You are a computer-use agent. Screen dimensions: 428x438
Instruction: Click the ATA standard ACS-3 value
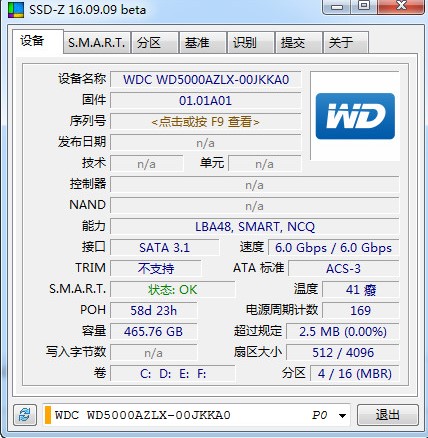click(344, 268)
